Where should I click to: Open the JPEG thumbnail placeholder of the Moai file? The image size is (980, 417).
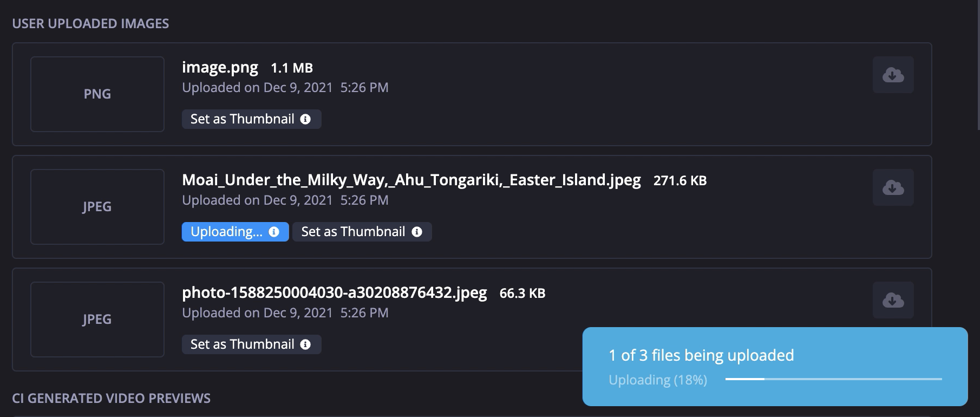(97, 207)
